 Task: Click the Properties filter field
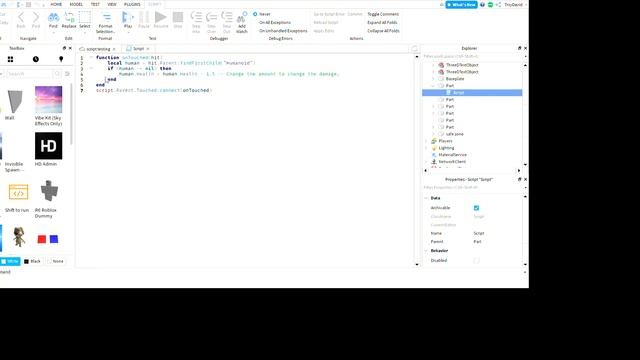coord(472,187)
